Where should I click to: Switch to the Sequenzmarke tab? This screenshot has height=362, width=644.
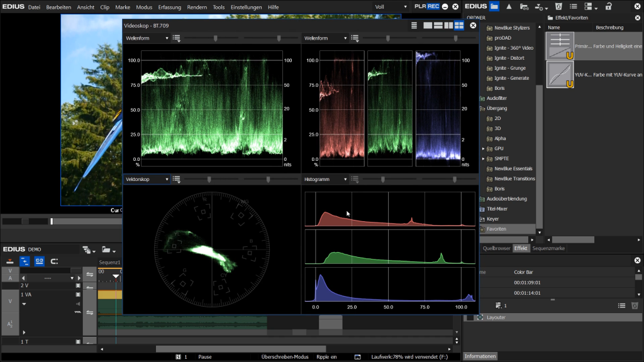pyautogui.click(x=550, y=248)
